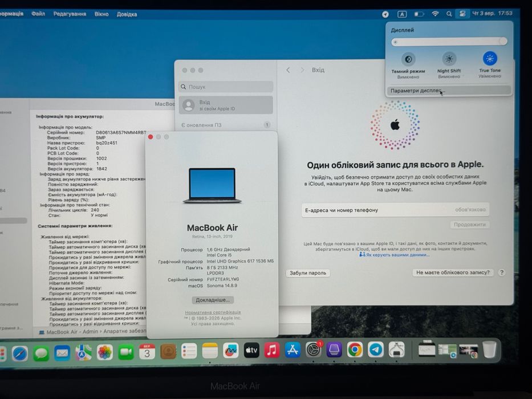Image resolution: width=532 pixels, height=399 pixels.
Task: Open the Mail app in Dock
Action: 62,353
